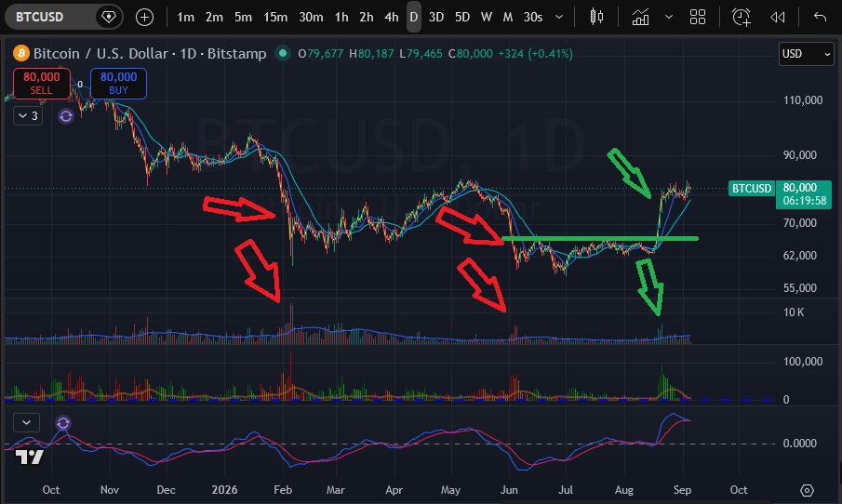
Task: Select the green horizontal support line
Action: point(599,238)
